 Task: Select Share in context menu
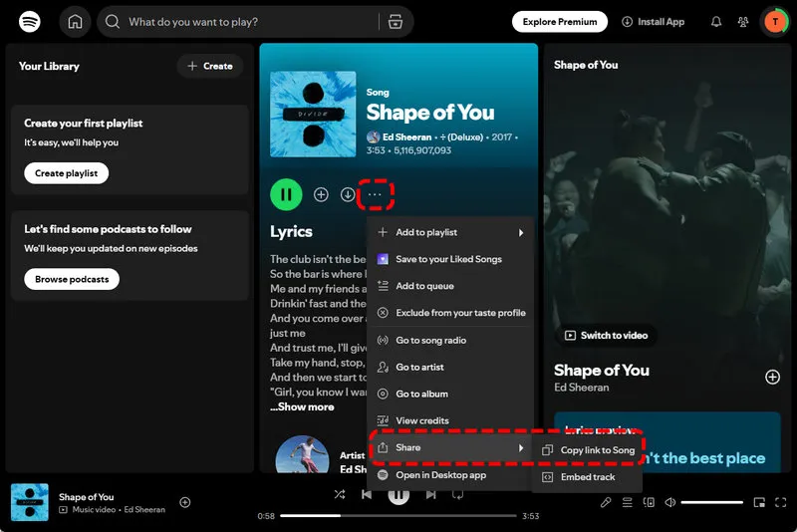(x=450, y=447)
